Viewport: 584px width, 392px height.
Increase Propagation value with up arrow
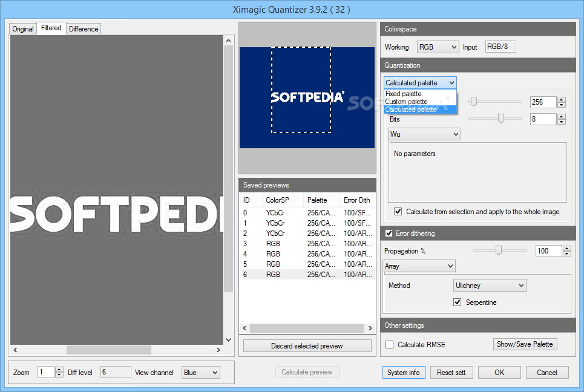click(567, 248)
